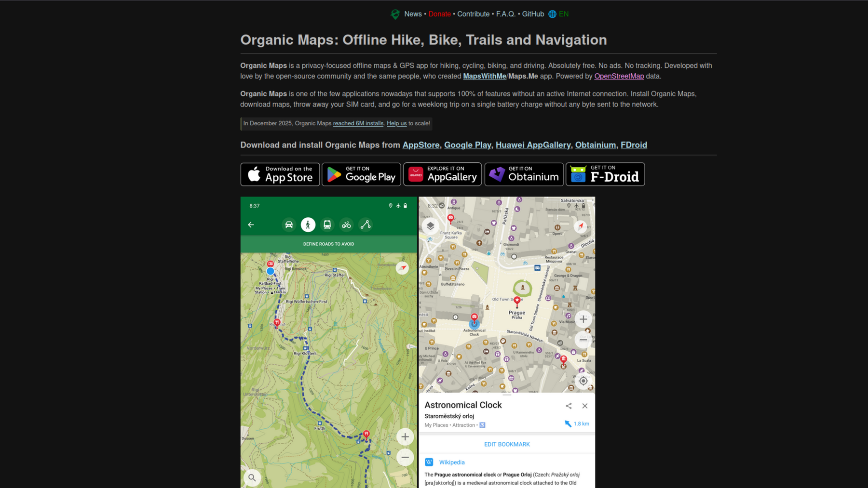868x488 pixels.
Task: Share the Astronomical Clock place
Action: 569,406
